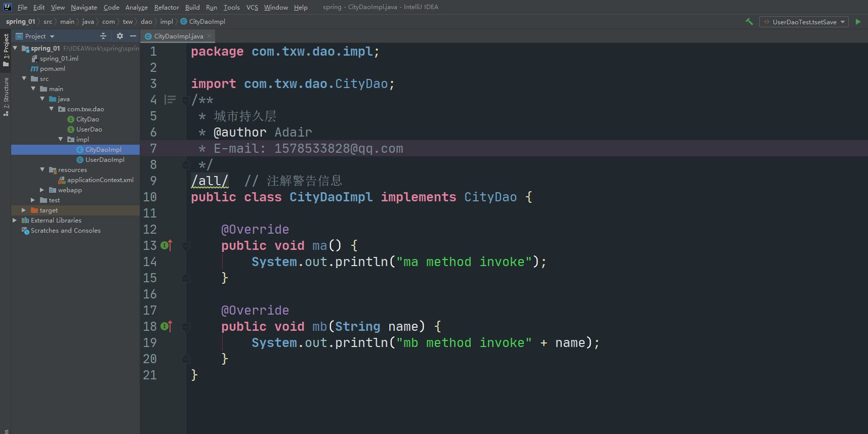Collapse the java folder in tree
The image size is (868, 434).
click(43, 99)
